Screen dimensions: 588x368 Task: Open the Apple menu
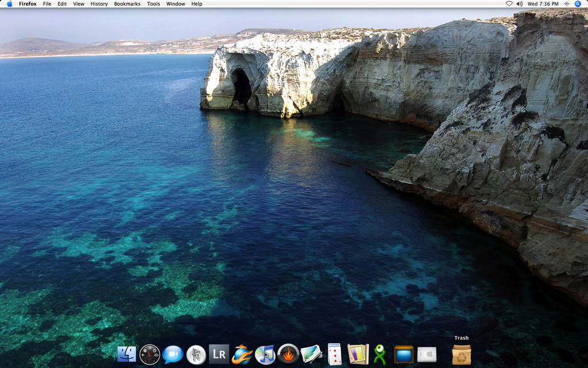coord(9,4)
